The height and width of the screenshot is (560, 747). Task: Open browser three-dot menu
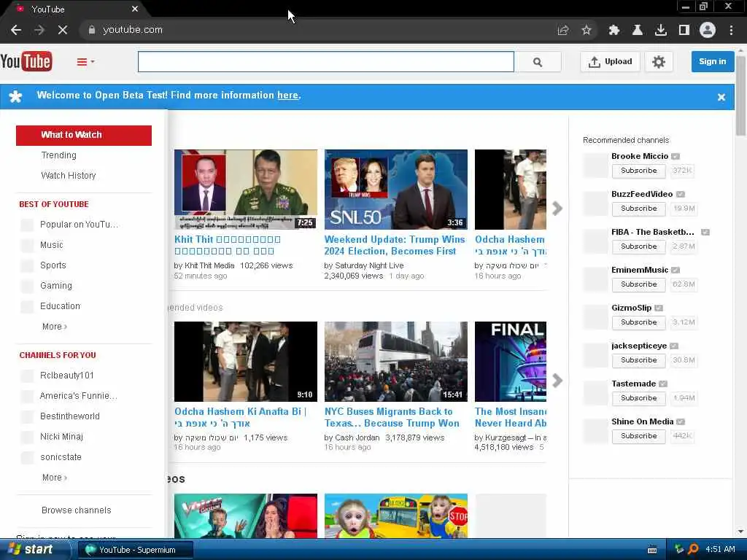coord(731,30)
